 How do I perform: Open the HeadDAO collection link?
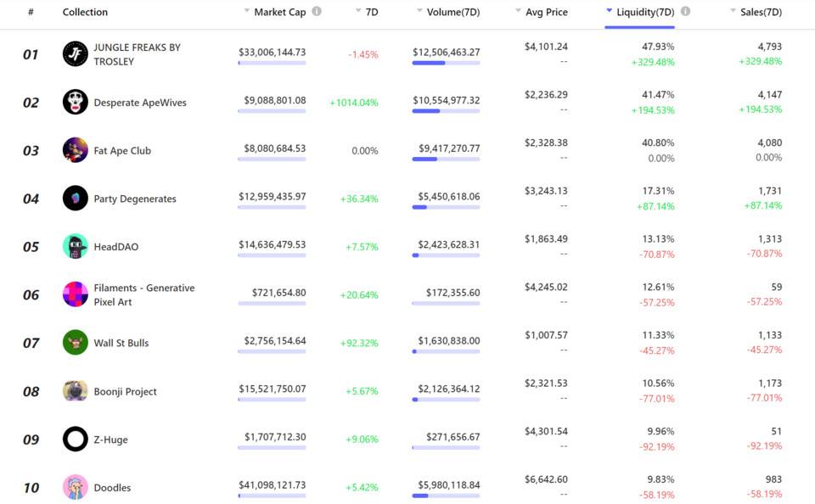pos(116,247)
